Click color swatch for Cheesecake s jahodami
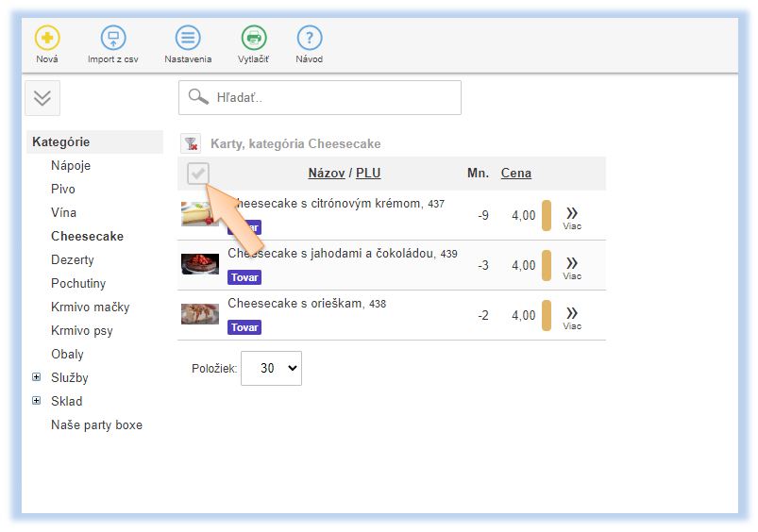This screenshot has height=532, width=758. (546, 265)
